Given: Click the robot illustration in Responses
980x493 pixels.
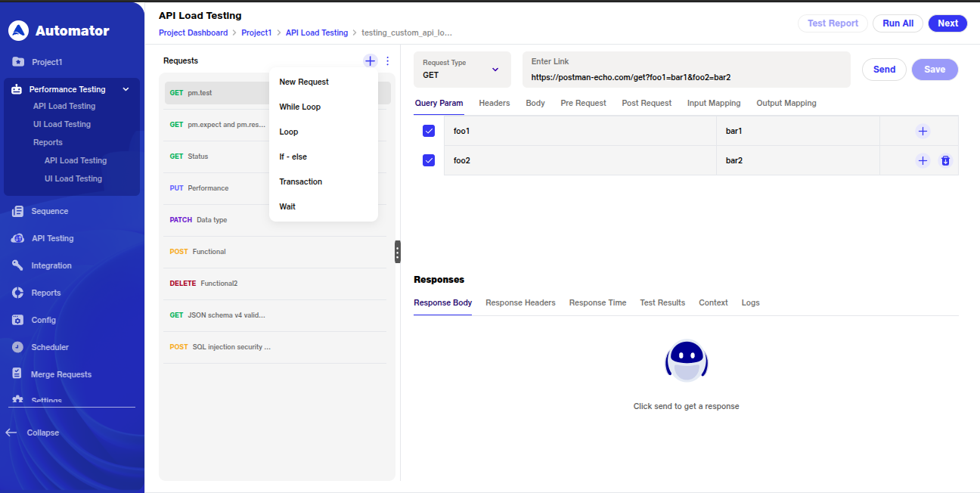Looking at the screenshot, I should click(x=687, y=361).
